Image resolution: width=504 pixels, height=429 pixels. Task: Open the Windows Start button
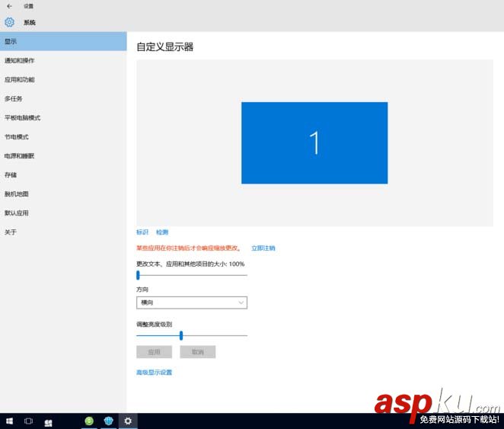[9, 421]
